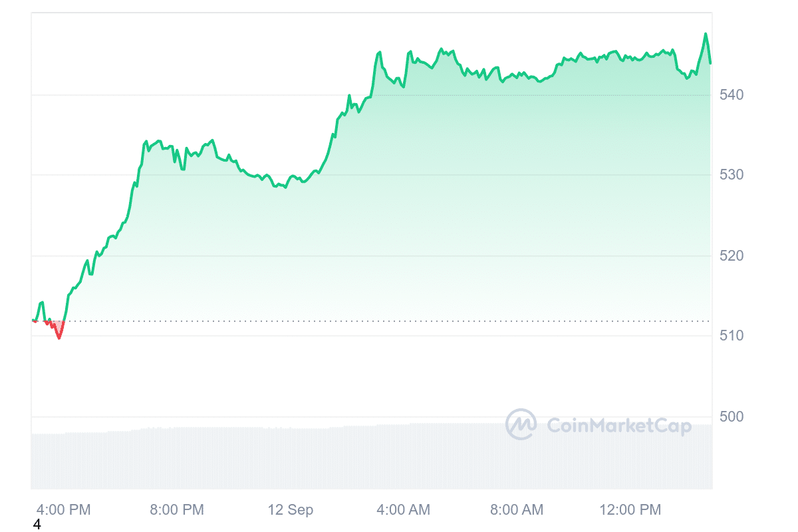Screen dimensions: 798x532
Task: Click the 520 price axis label
Action: point(731,256)
